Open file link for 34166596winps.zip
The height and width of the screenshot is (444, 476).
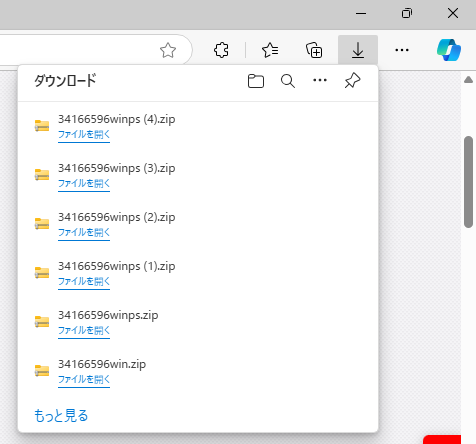84,331
